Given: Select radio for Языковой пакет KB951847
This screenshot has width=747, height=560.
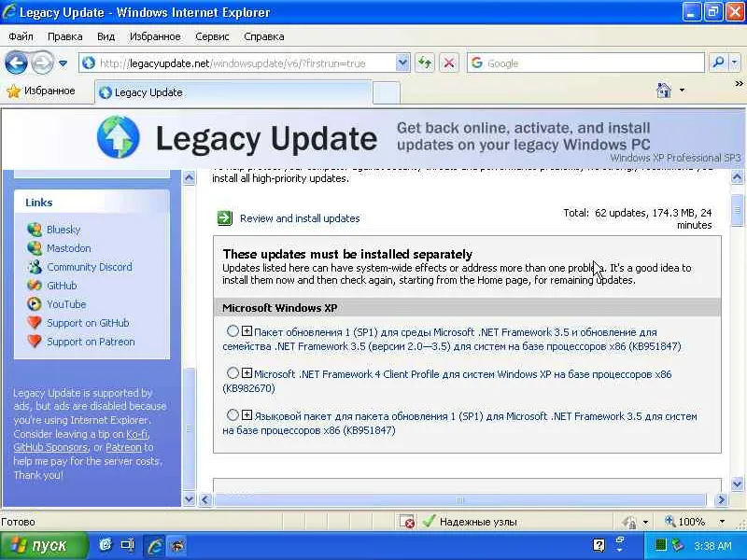Looking at the screenshot, I should [x=233, y=414].
